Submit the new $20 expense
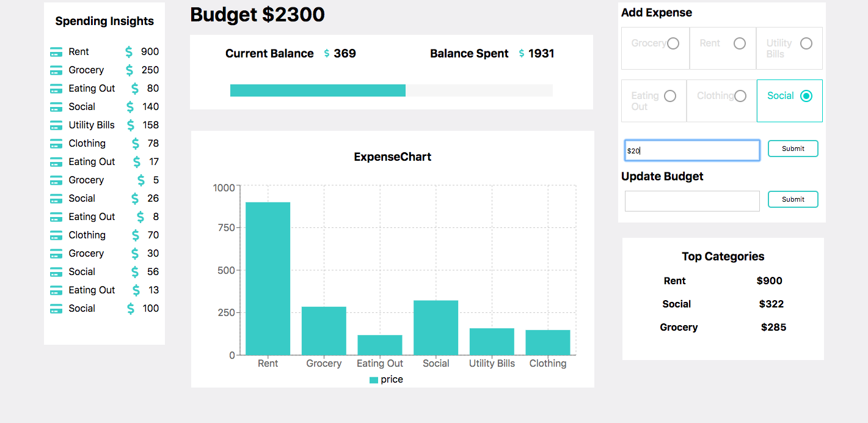Screen dimensions: 868x423 click(793, 148)
